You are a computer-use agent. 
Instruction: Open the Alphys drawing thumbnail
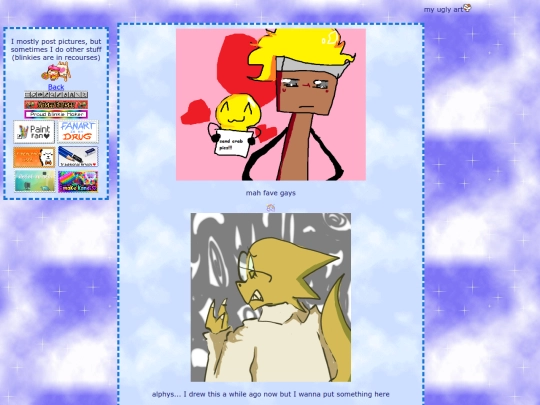coord(271,297)
